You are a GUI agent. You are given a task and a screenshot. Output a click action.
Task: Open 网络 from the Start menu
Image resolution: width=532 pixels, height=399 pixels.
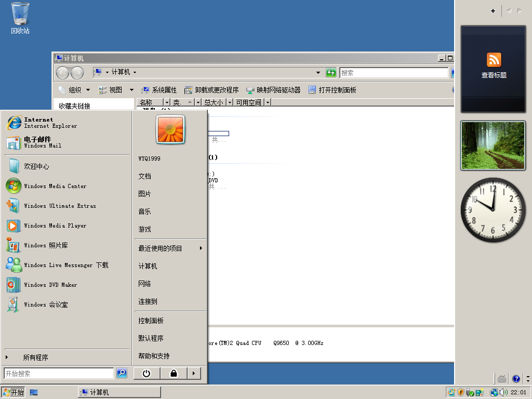pos(170,284)
